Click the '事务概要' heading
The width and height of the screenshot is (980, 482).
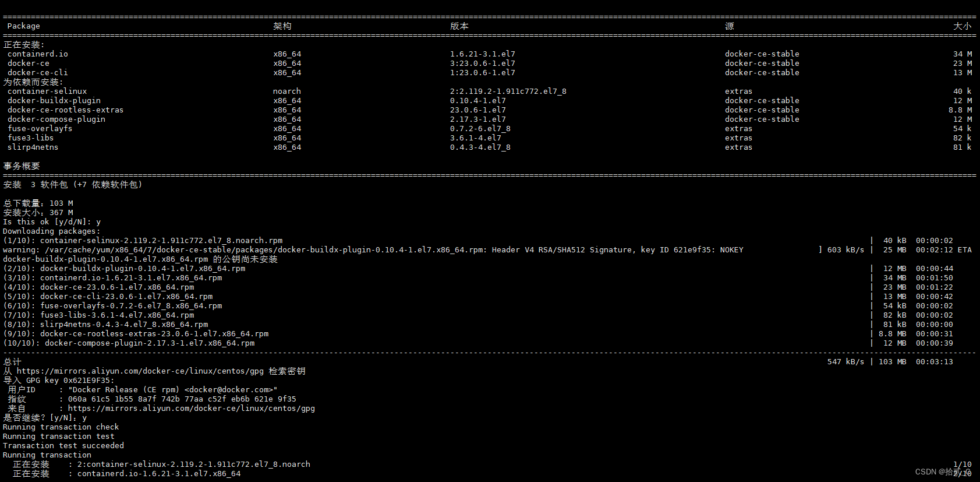click(22, 166)
